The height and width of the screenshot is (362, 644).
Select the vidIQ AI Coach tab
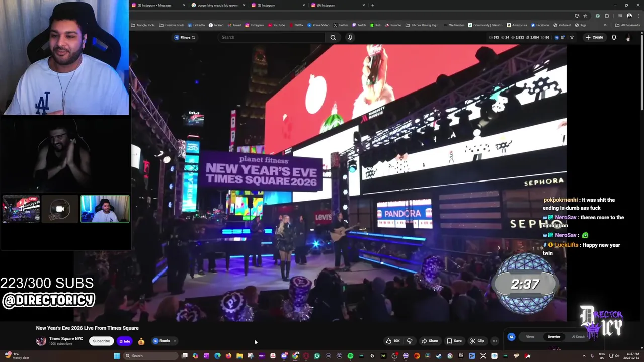click(578, 337)
